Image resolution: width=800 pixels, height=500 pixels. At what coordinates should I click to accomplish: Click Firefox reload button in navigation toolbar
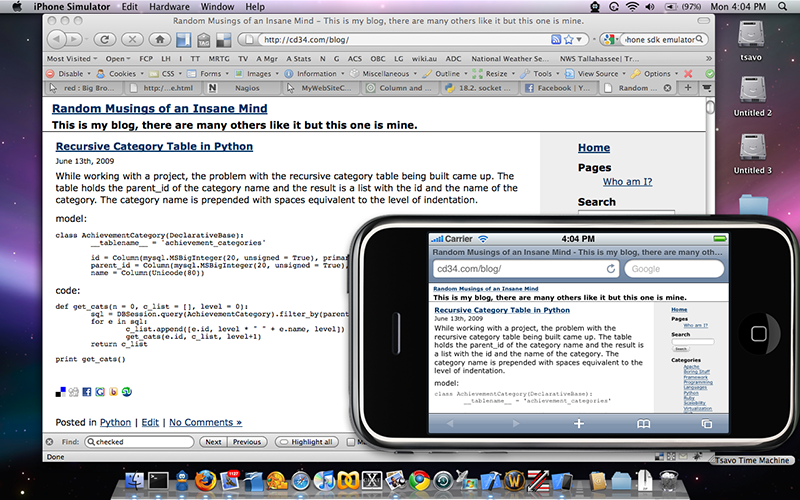(x=105, y=39)
